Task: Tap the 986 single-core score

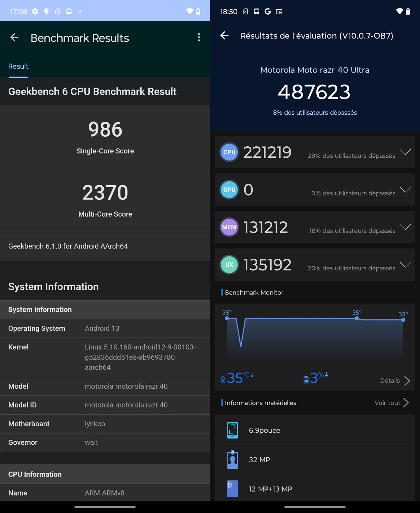Action: pos(105,129)
